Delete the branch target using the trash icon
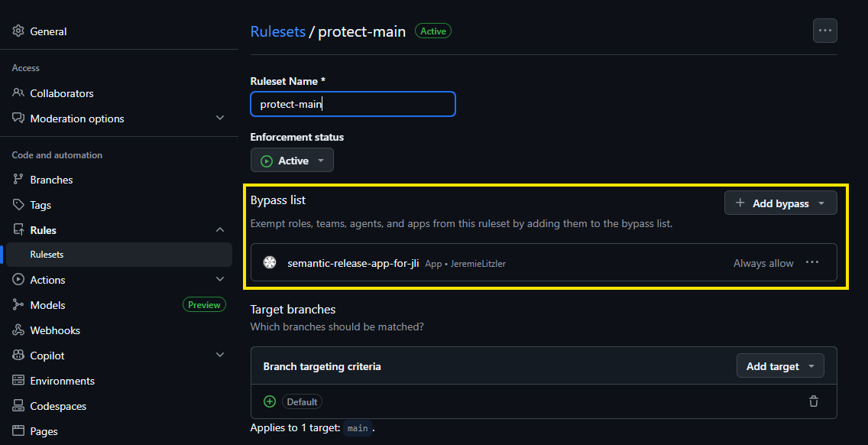The width and height of the screenshot is (868, 445). point(813,401)
